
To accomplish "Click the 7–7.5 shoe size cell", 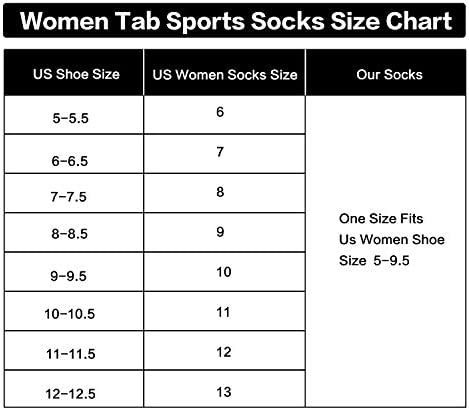I will coord(74,193).
